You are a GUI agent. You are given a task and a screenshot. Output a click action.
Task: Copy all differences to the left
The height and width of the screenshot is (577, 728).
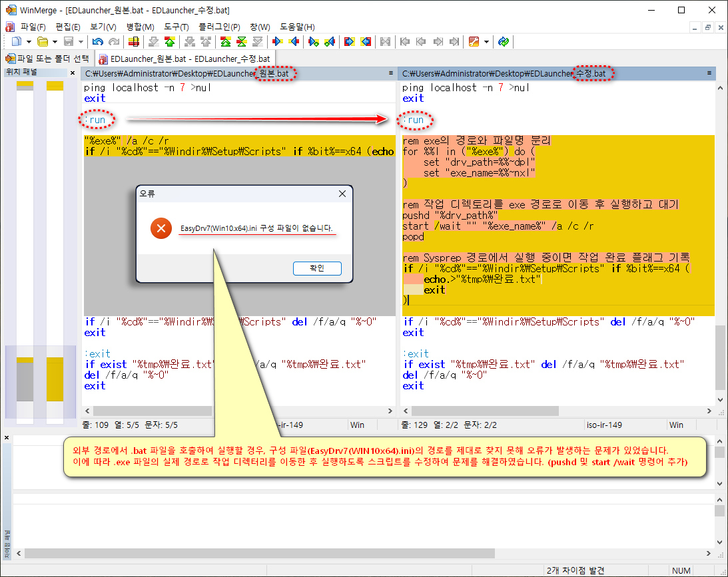(x=366, y=42)
